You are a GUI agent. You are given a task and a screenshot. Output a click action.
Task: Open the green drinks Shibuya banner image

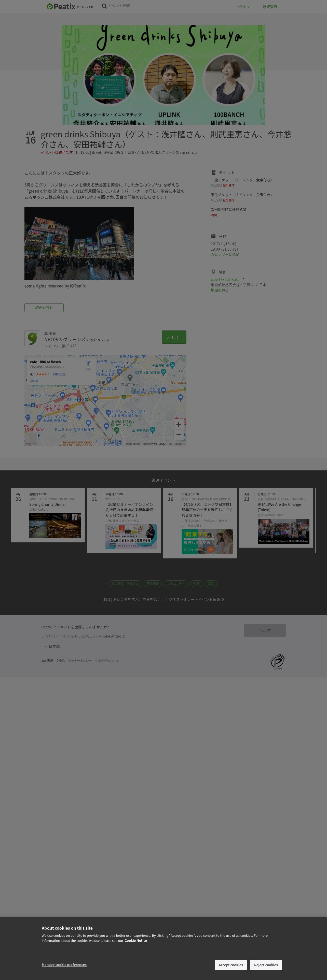pos(163,75)
